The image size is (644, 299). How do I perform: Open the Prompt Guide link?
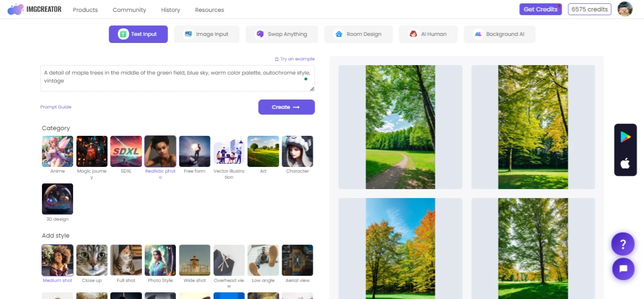tap(56, 107)
